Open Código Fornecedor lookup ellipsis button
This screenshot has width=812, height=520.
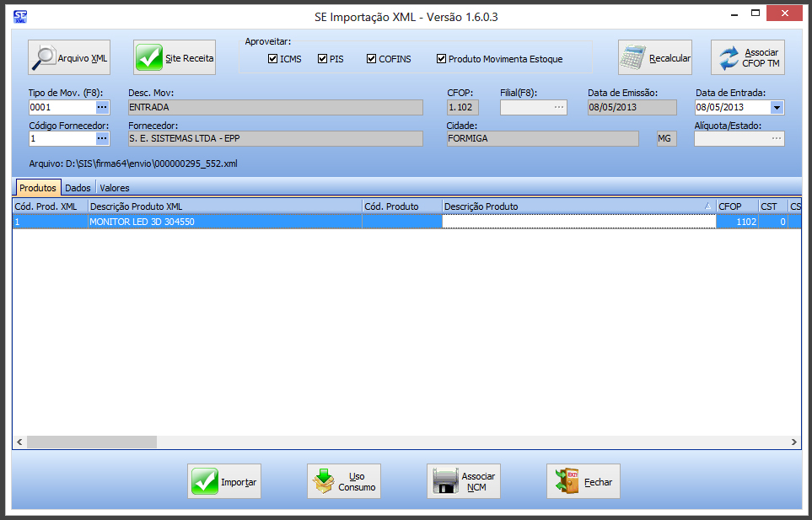tap(102, 138)
